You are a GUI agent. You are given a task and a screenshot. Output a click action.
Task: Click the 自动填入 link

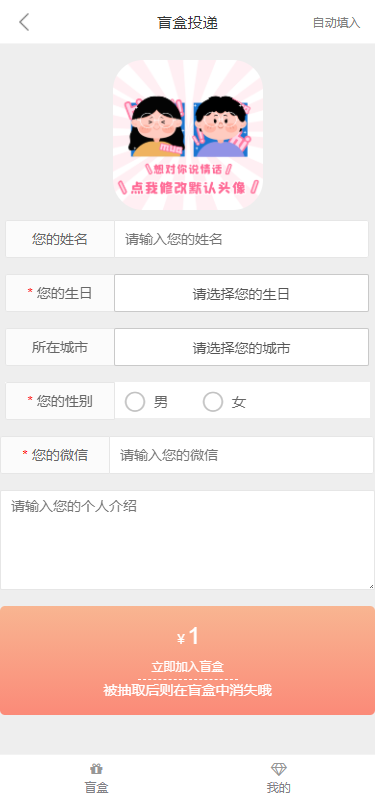coord(336,23)
